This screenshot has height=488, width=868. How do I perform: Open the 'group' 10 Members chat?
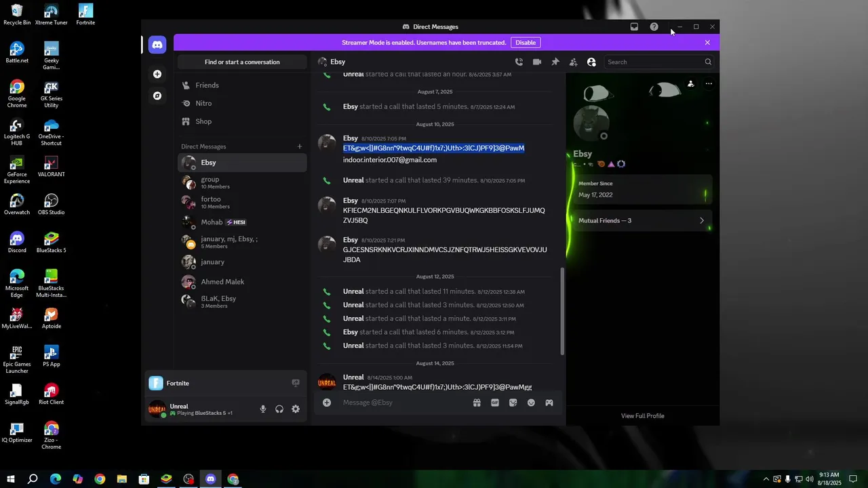242,182
